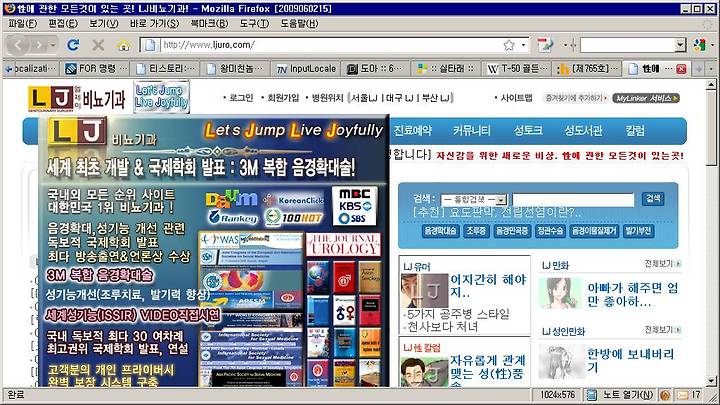Switch to the 티스토리 tab

166,69
